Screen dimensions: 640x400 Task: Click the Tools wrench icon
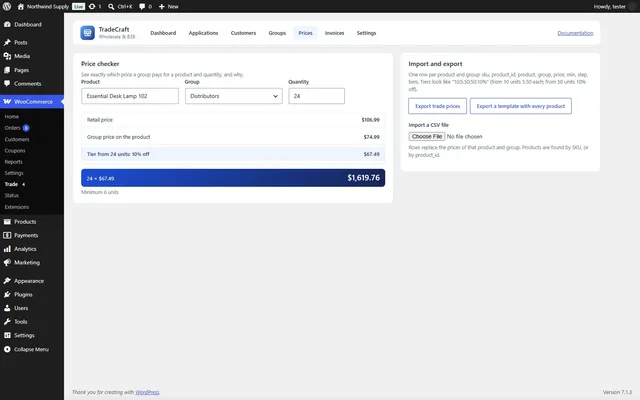(7, 322)
